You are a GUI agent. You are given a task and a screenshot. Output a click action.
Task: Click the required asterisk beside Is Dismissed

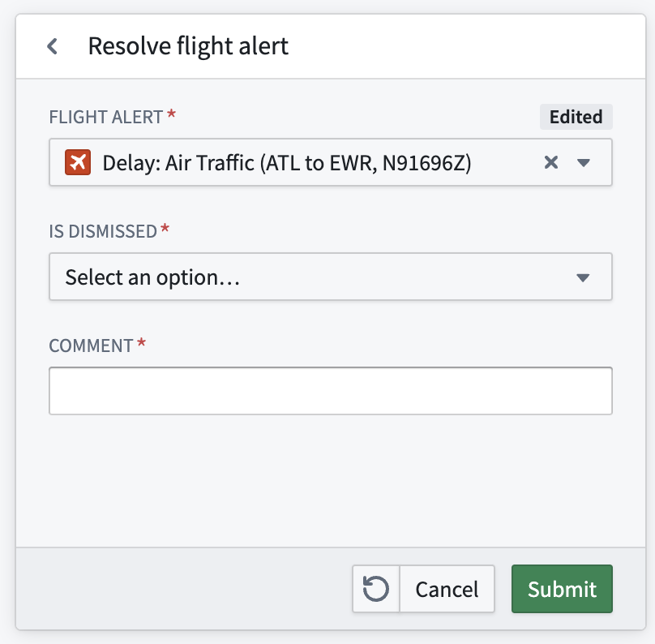[x=165, y=229]
